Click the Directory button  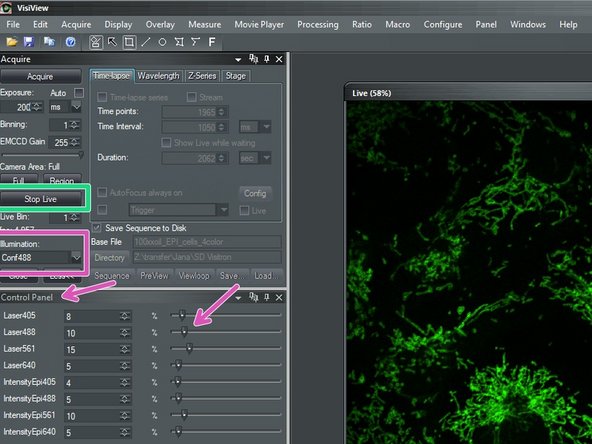coord(109,257)
